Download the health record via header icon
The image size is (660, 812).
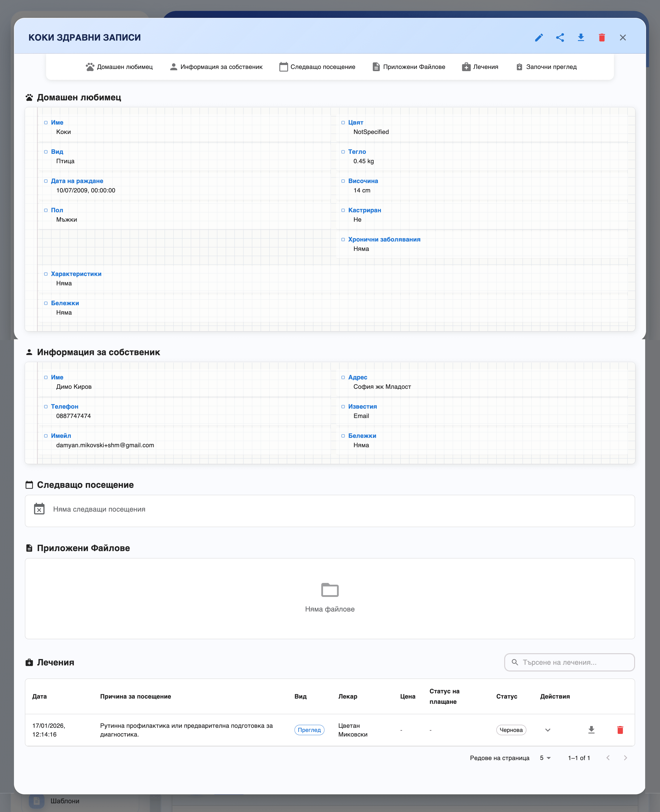(x=581, y=38)
